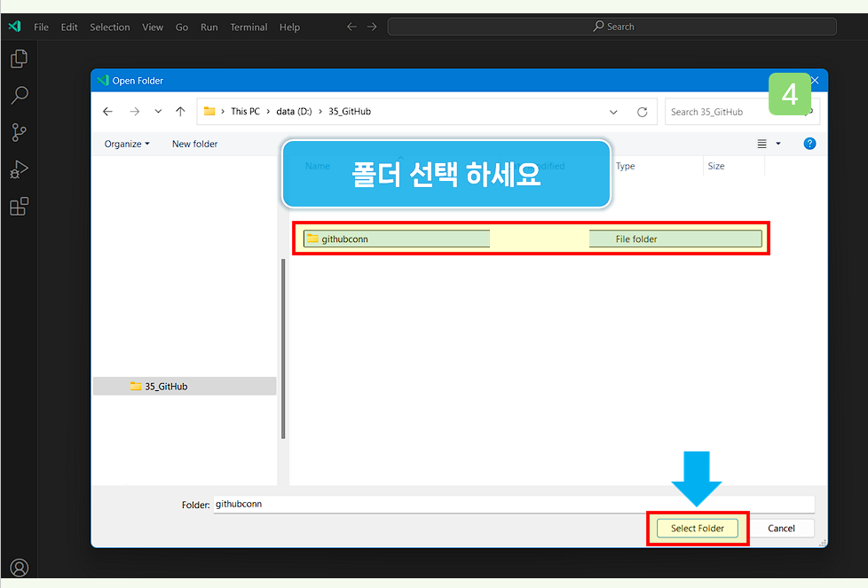This screenshot has width=868, height=588.
Task: Navigate back in the Open Folder dialog
Action: coord(107,111)
